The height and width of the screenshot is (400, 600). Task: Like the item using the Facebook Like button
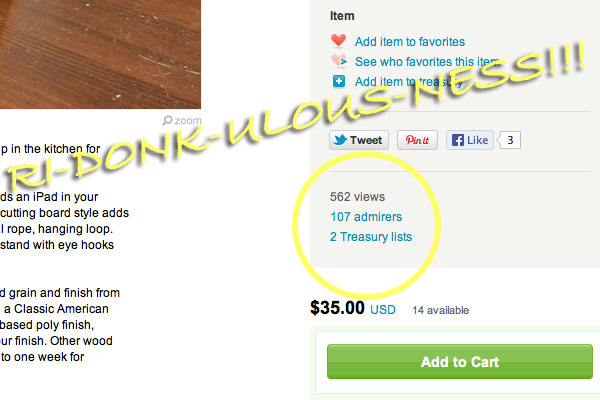(470, 140)
